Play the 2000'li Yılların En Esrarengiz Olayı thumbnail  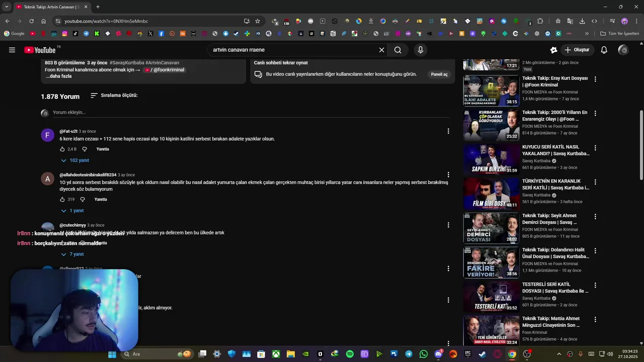coord(491,125)
